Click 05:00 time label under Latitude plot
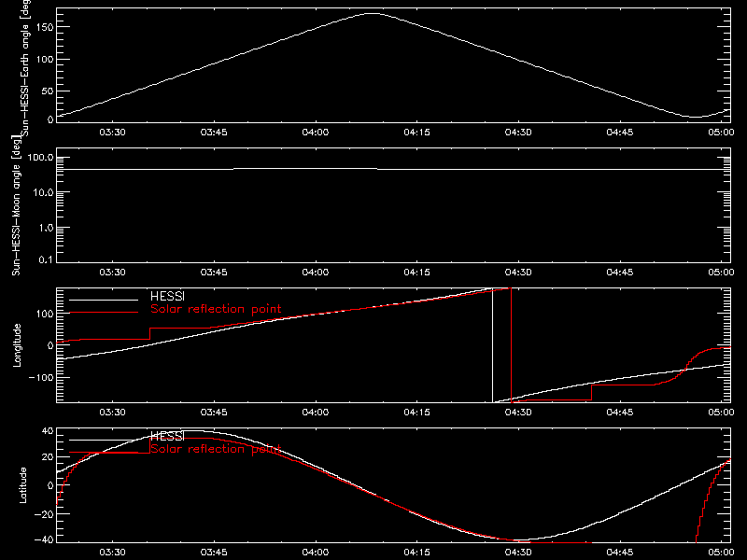The image size is (747, 560). [x=721, y=553]
